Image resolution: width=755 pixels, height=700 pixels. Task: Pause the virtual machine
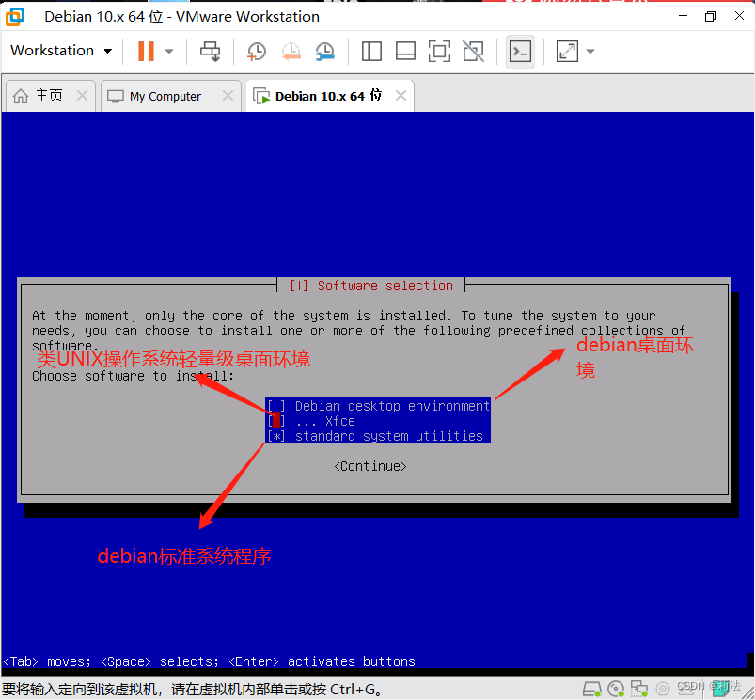click(x=146, y=51)
